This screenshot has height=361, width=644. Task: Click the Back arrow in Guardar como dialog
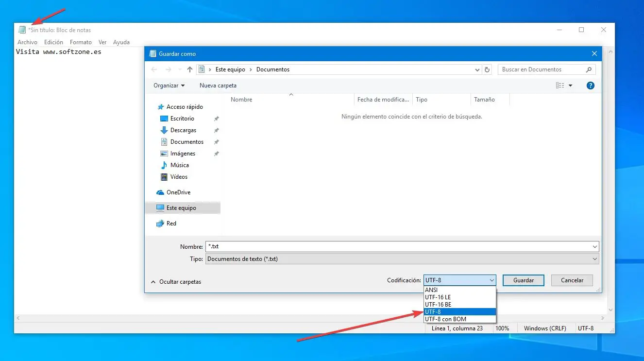pyautogui.click(x=154, y=69)
